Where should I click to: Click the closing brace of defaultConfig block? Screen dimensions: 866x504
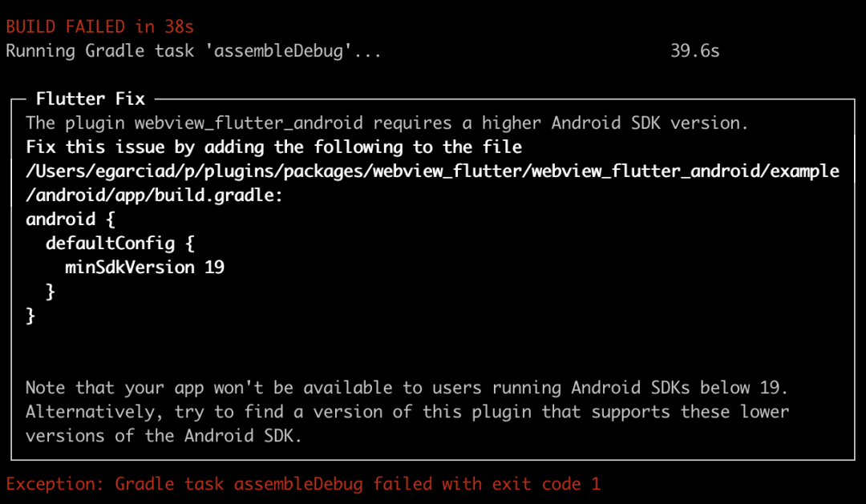(51, 292)
